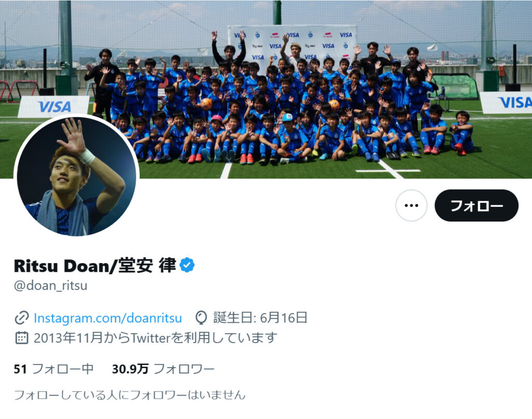Click the フォローしている人にフォロワーはいません note
Image resolution: width=532 pixels, height=419 pixels.
point(129,395)
